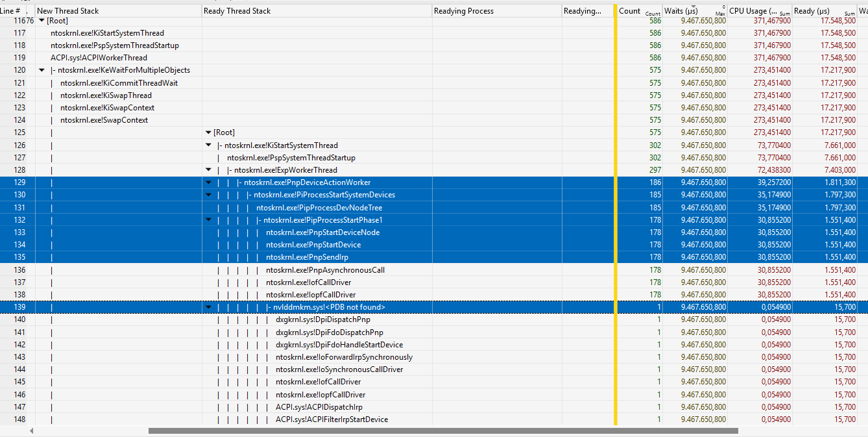Select ntoskrnl.exe!PnpStartDevice row
868x437 pixels.
313,245
